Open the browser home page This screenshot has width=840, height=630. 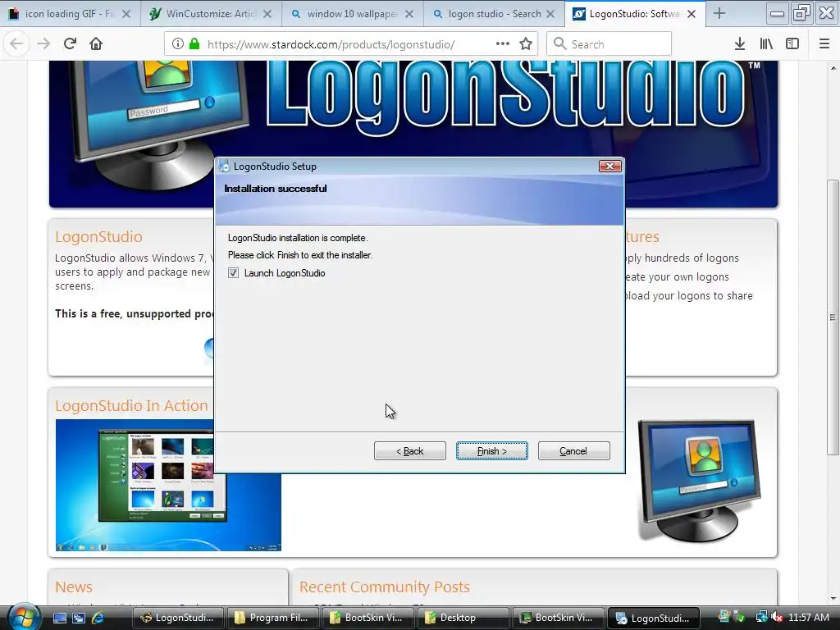click(96, 44)
